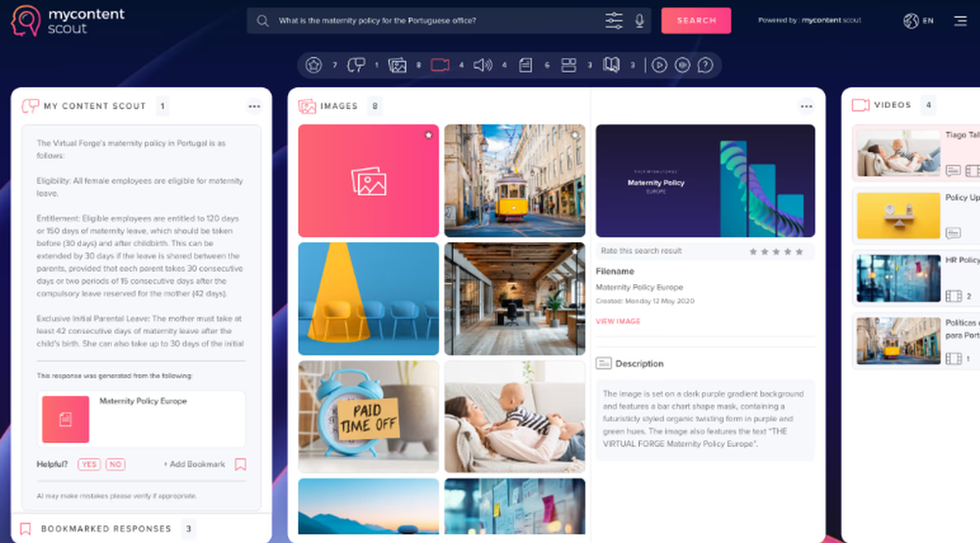Click the Filename value Maternity Policy Europe
980x543 pixels.
[x=639, y=287]
